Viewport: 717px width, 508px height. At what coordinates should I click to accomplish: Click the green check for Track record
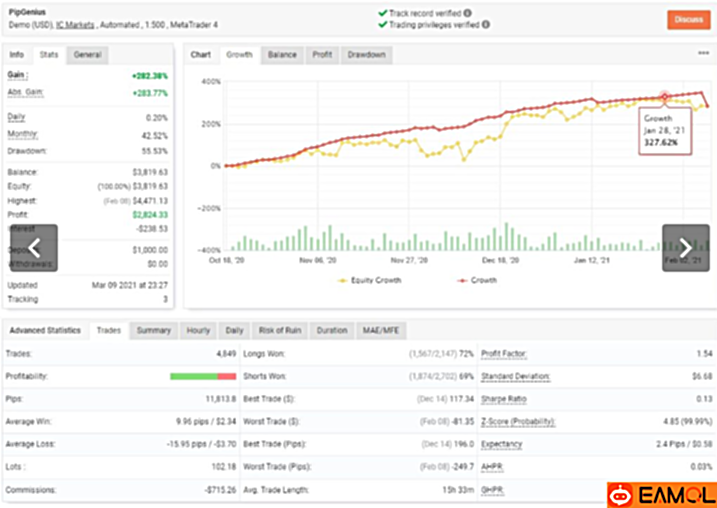point(383,14)
